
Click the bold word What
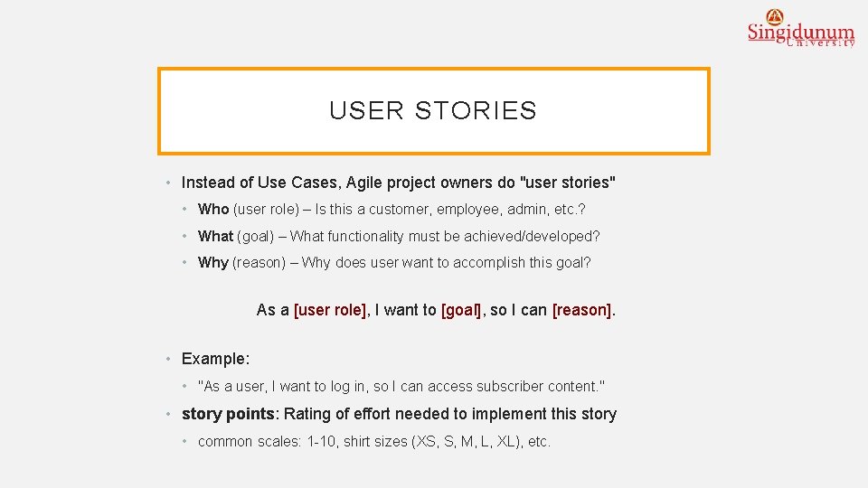[x=215, y=236]
